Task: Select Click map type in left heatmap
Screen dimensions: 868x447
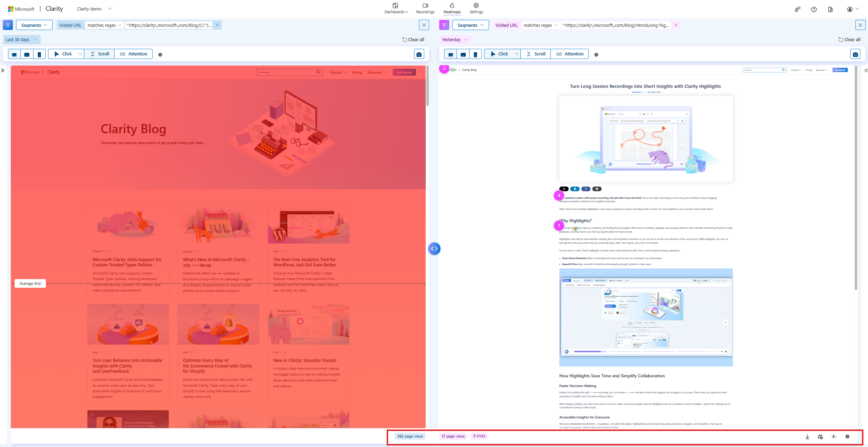Action: [63, 54]
